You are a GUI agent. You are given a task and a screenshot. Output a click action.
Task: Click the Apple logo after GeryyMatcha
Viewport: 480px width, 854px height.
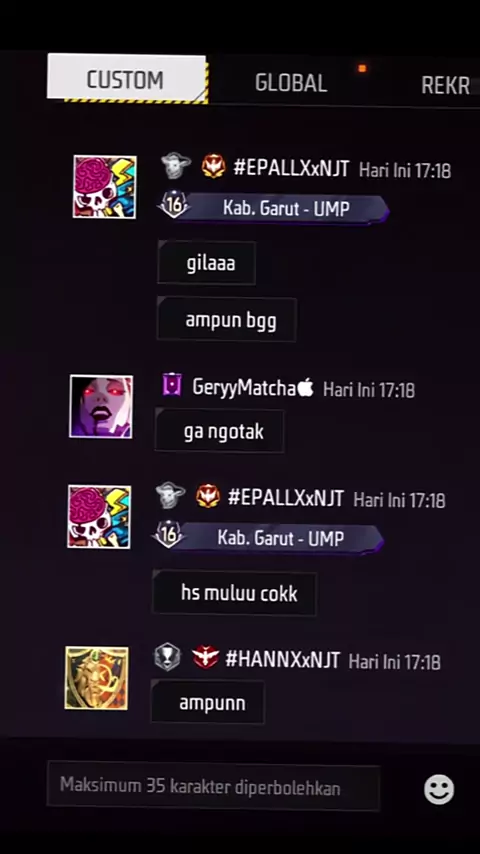(x=305, y=387)
